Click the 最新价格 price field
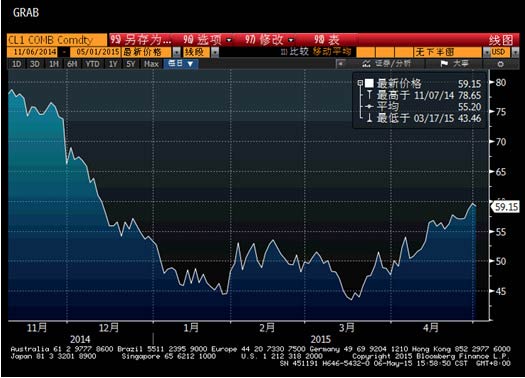Viewport: 525px width, 378px height. coord(147,52)
